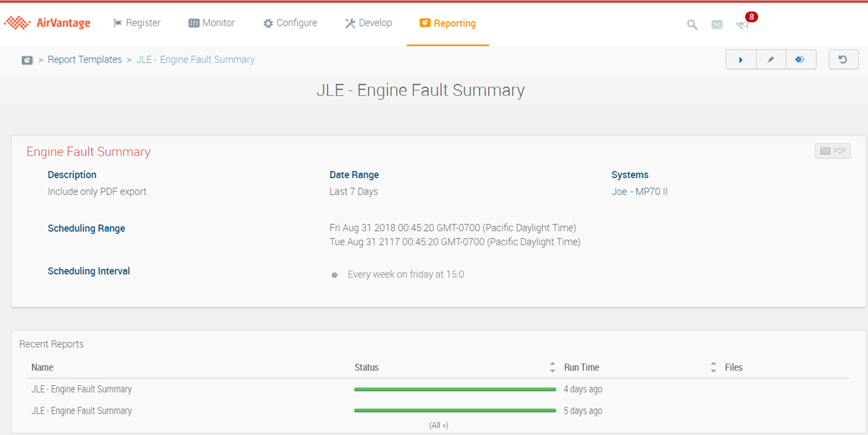Open the megaphone notifications with badge 8
Image resolution: width=868 pixels, height=435 pixels.
click(743, 24)
